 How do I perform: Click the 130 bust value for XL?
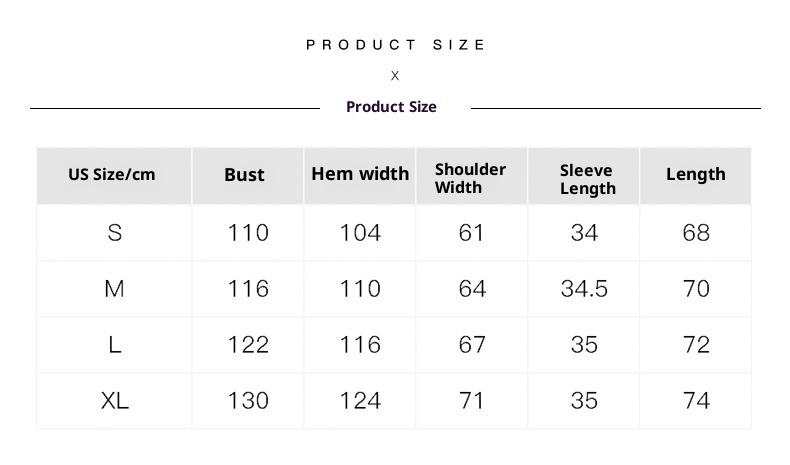[x=248, y=401]
